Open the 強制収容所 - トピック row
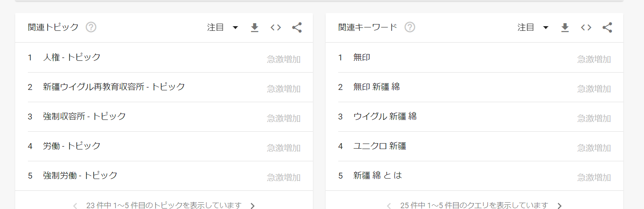 point(164,117)
